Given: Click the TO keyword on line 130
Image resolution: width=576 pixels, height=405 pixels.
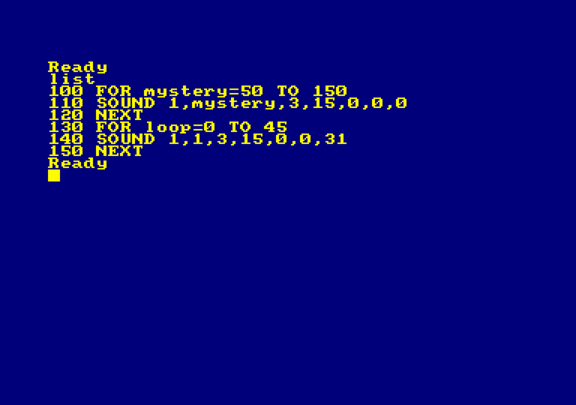Looking at the screenshot, I should point(240,127).
